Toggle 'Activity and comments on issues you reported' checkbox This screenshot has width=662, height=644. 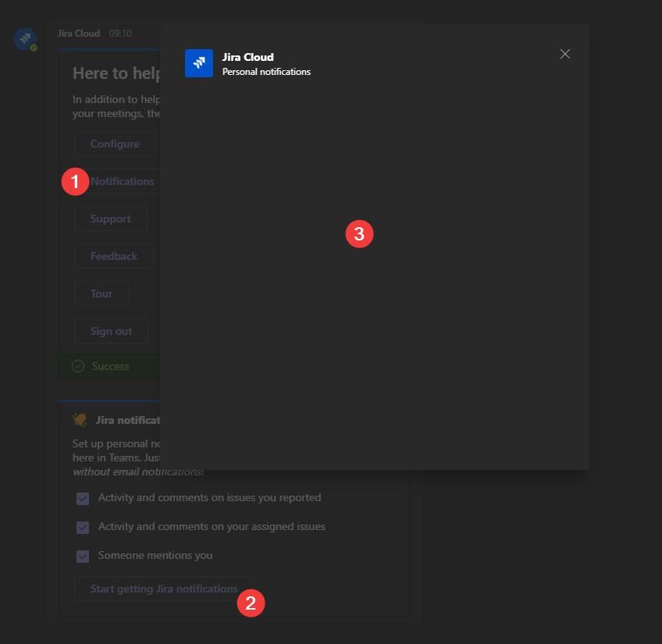83,498
